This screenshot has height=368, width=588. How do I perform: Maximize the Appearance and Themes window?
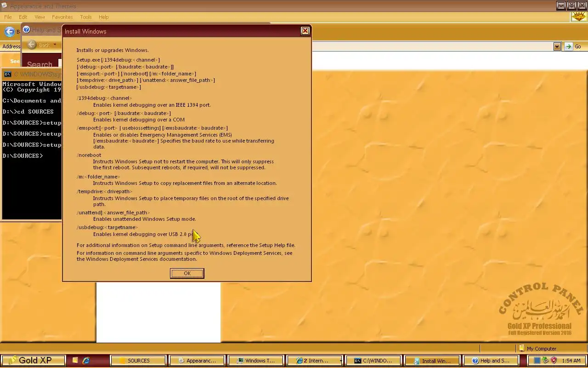[571, 6]
